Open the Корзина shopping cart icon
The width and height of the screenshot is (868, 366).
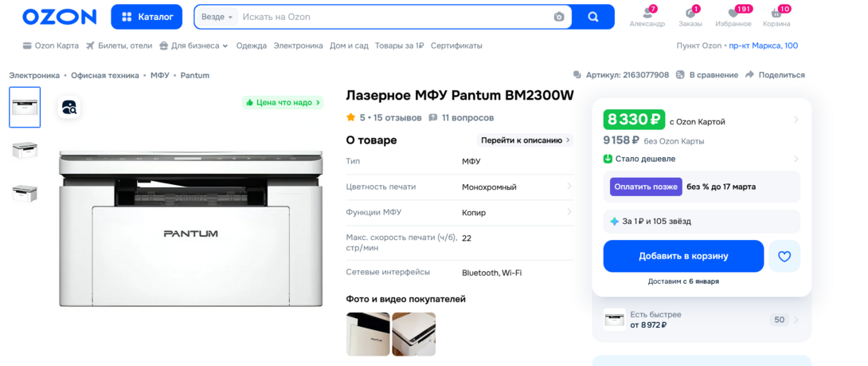tap(776, 14)
